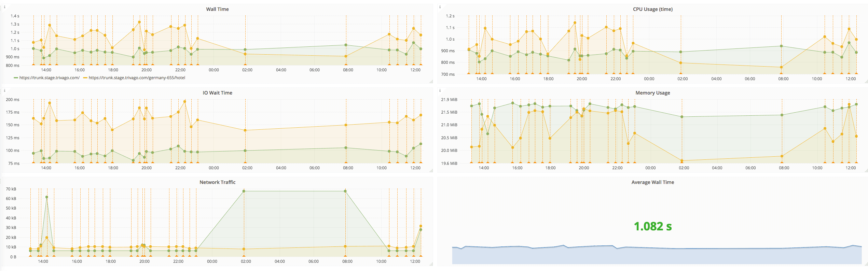Click CPU Usage annotation marker at 02:00

[x=681, y=73]
